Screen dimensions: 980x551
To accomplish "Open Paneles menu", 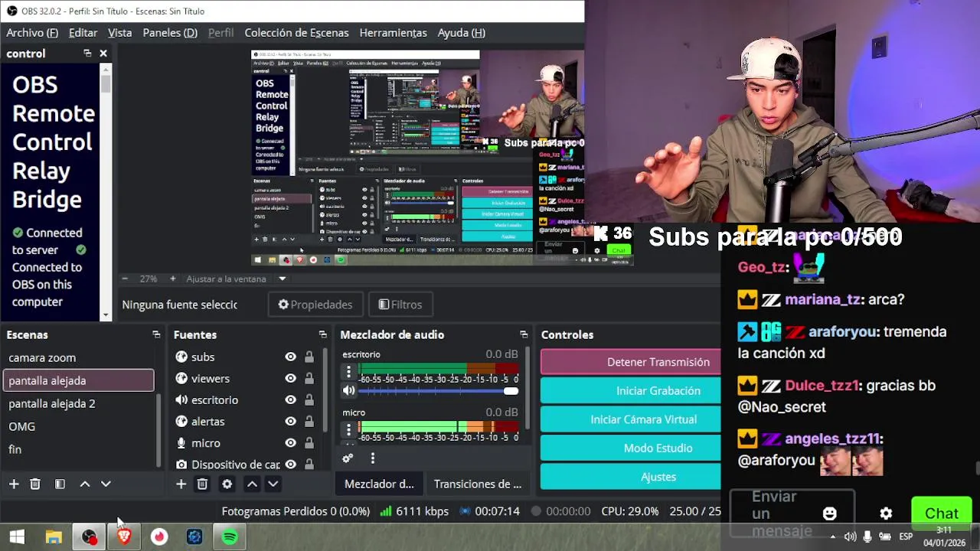I will 170,32.
